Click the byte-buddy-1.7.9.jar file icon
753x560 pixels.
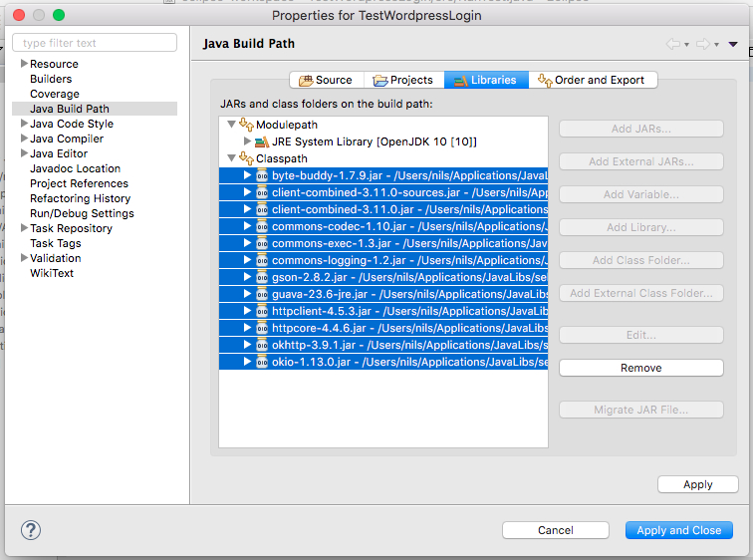pyautogui.click(x=262, y=175)
